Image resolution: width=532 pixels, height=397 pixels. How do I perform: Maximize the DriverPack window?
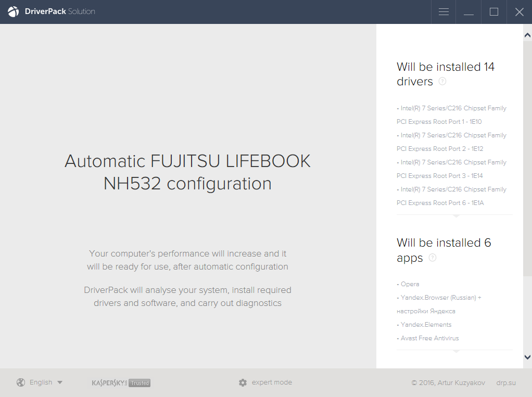(x=494, y=12)
